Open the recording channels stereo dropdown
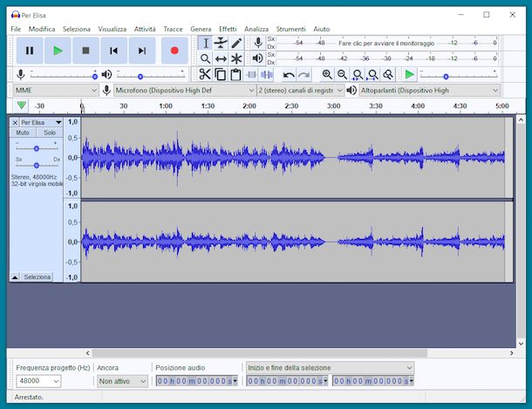Image resolution: width=532 pixels, height=409 pixels. (301, 90)
